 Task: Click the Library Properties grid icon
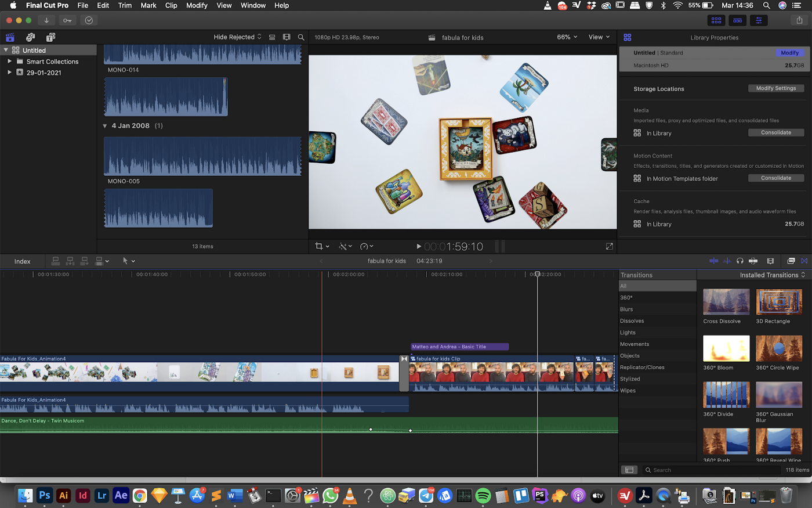point(627,37)
